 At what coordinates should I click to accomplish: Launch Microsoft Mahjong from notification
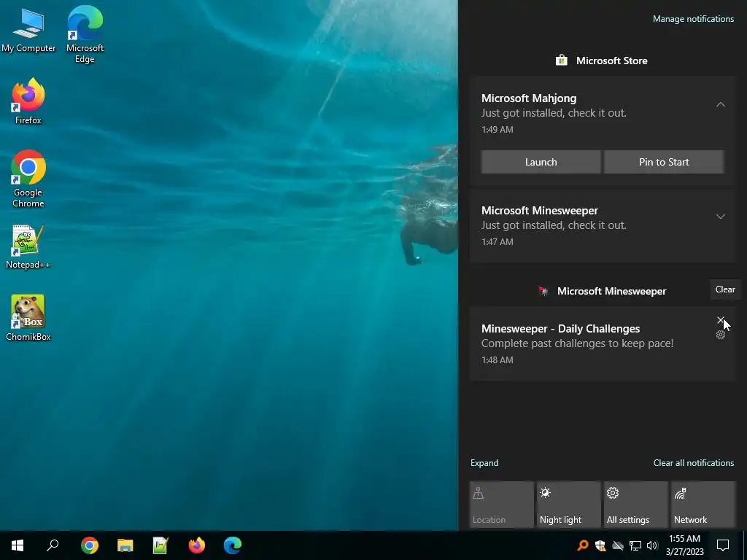click(541, 162)
